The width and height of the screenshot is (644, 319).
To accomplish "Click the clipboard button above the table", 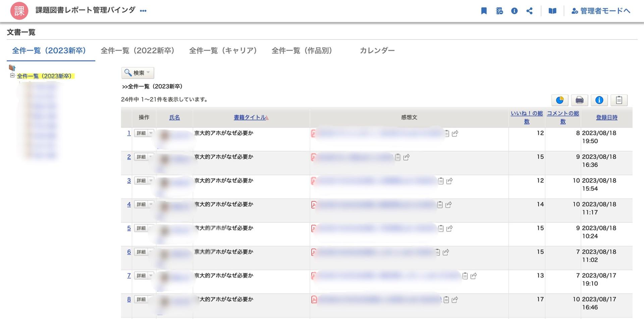I will tap(619, 100).
